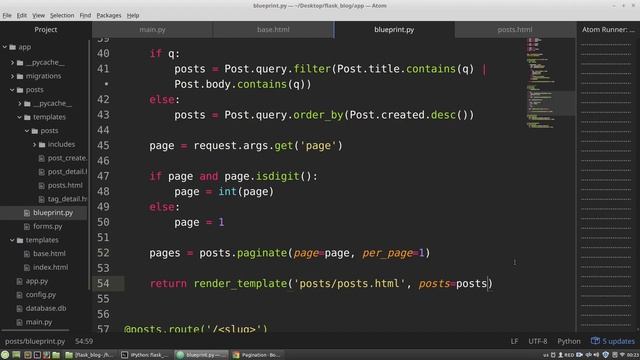Click the volume icon in system tray
The width and height of the screenshot is (640, 360).
(597, 355)
